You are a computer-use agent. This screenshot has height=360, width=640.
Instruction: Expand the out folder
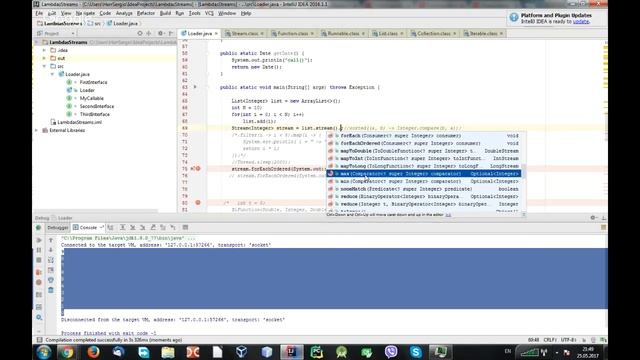point(44,58)
